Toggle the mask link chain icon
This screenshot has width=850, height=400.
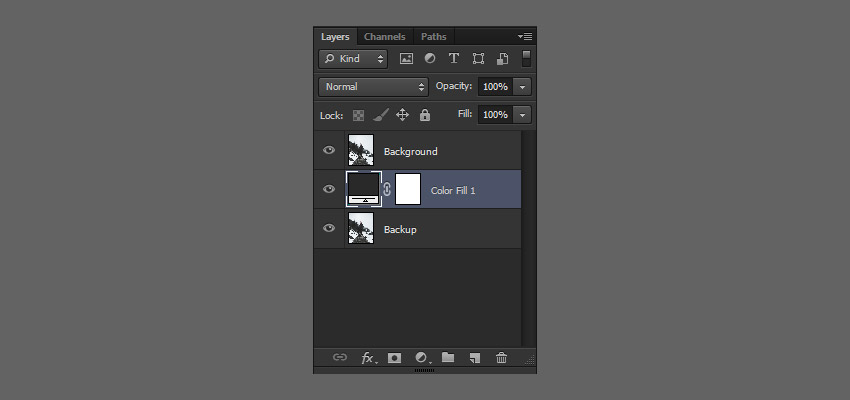tap(387, 189)
